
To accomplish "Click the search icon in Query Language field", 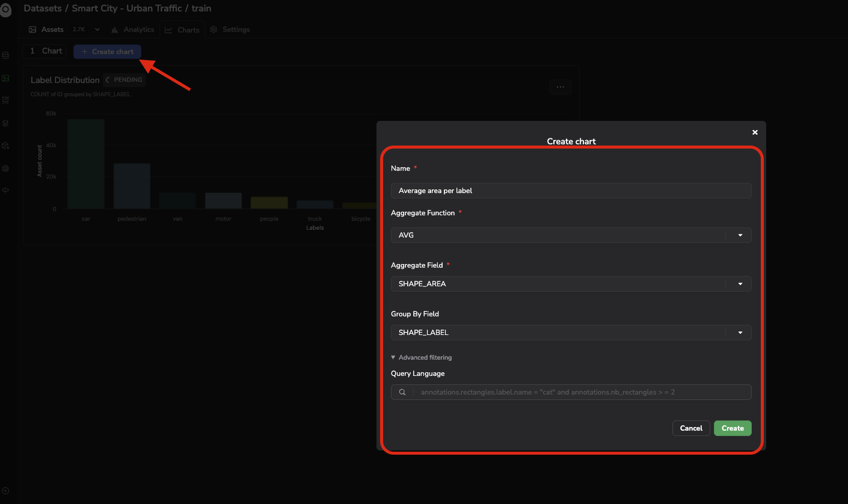I will click(402, 392).
